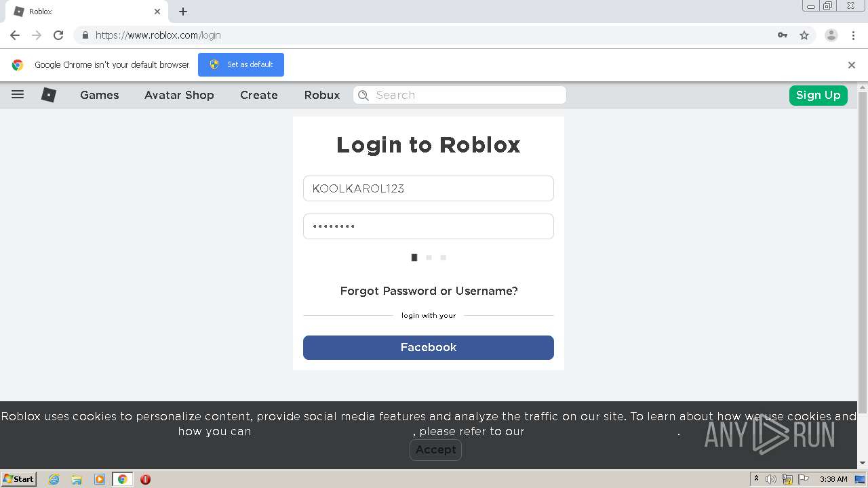Go forward in Chrome
Image resolution: width=868 pixels, height=488 pixels.
coord(37,35)
